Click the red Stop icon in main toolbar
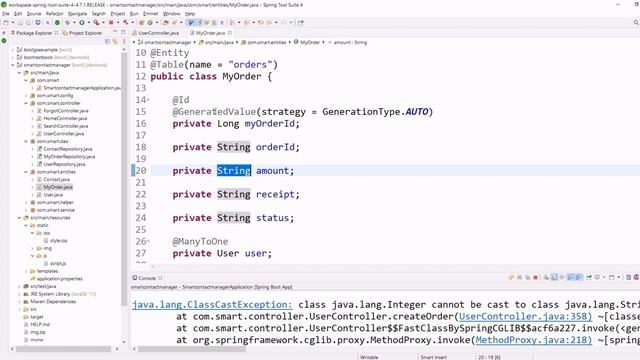This screenshot has width=640, height=360. 111,22
